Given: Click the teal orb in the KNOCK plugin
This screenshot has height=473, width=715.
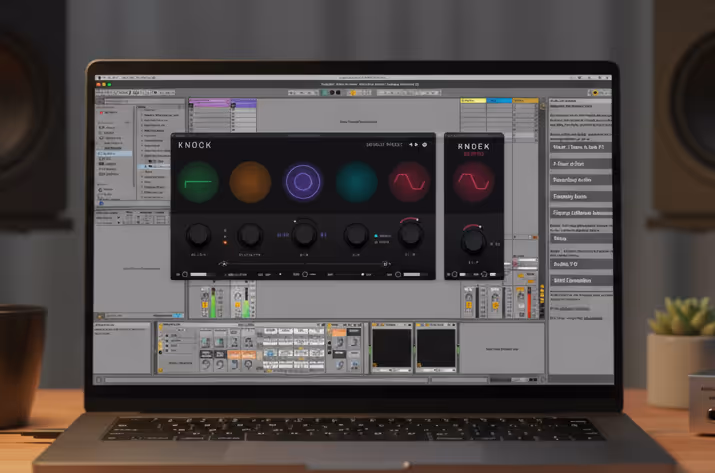Looking at the screenshot, I should coord(357,182).
